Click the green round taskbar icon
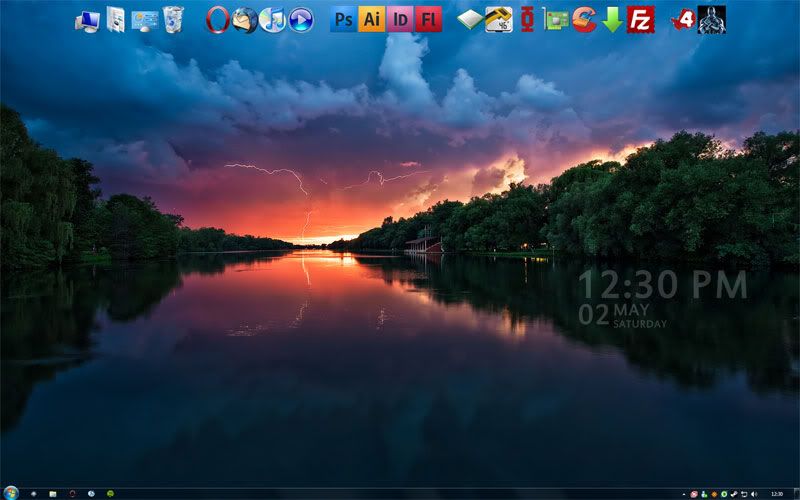Viewport: 800px width, 500px height. pyautogui.click(x=110, y=493)
